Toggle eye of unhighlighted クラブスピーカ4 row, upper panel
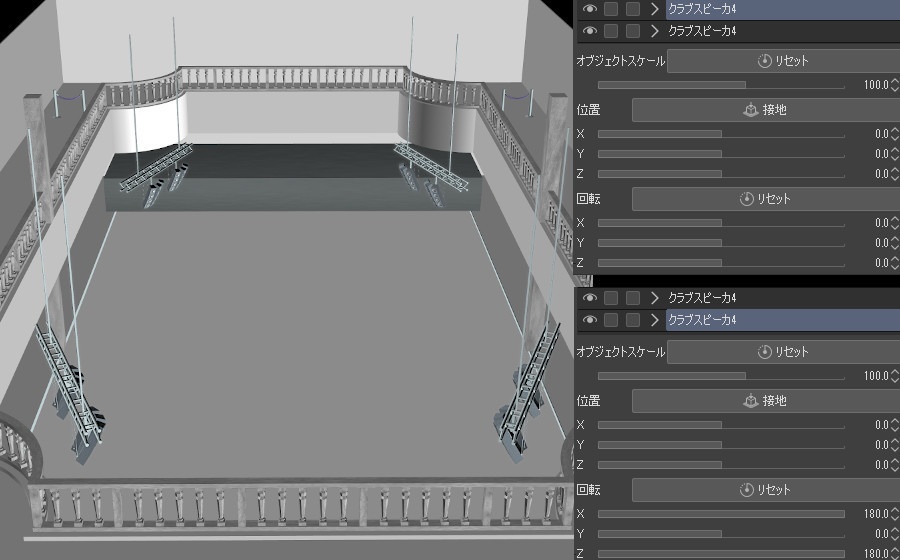Image resolution: width=900 pixels, height=560 pixels. pos(589,31)
